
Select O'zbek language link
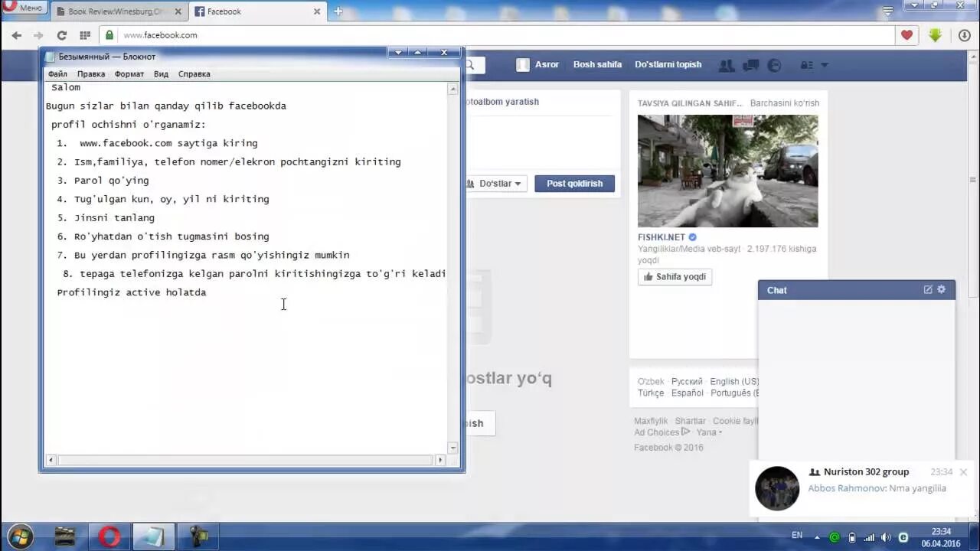coord(651,382)
